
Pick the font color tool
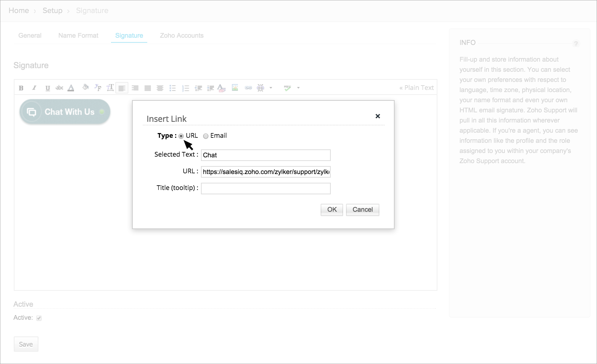click(x=71, y=88)
